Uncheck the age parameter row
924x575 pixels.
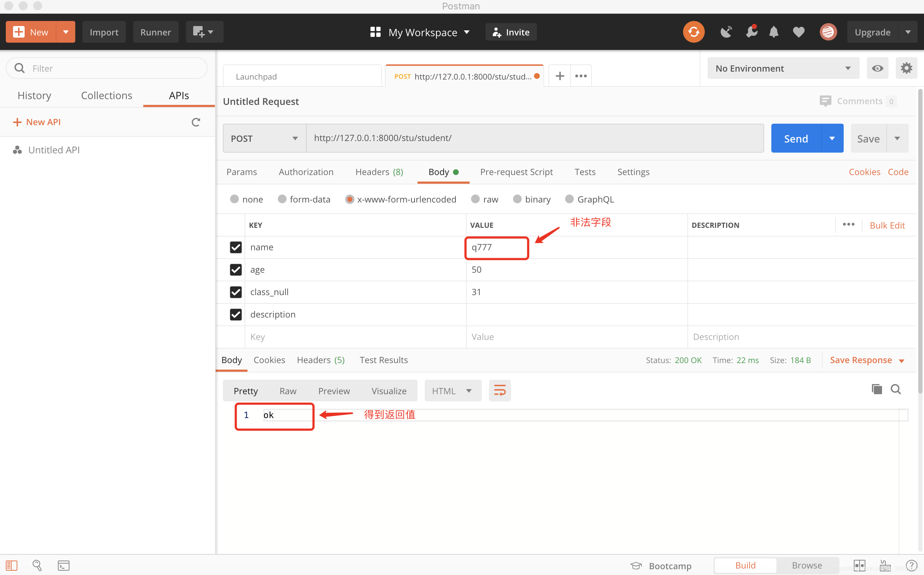point(236,270)
